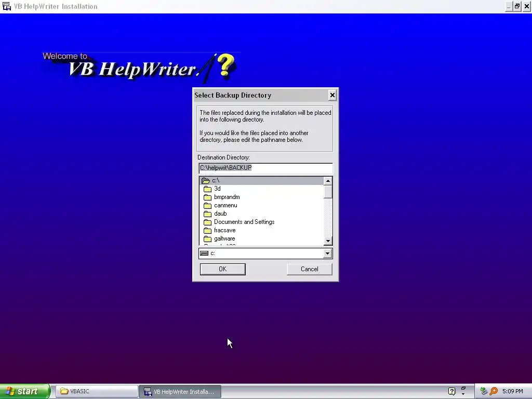Click the folder list scroll down arrow

click(328, 241)
